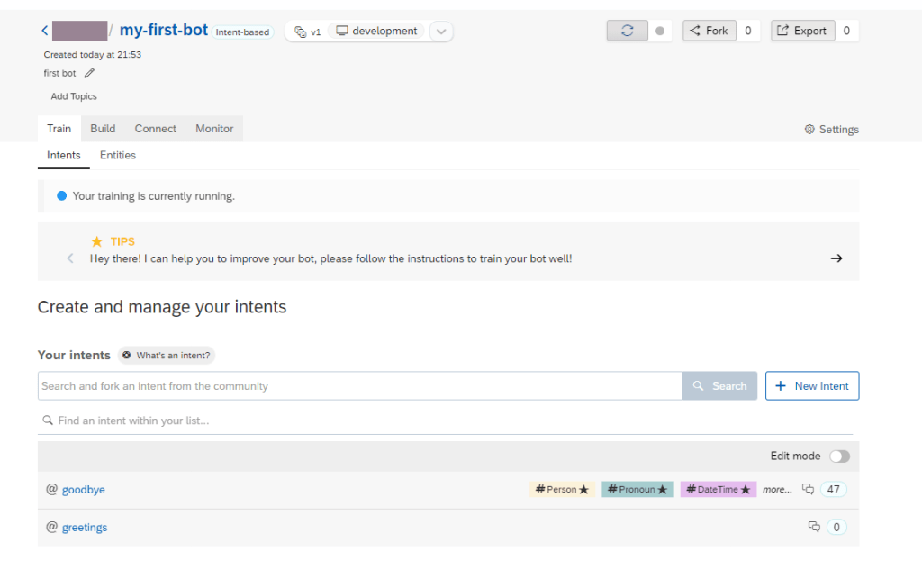Click the #Pronoun entity color tag
This screenshot has height=588, width=922.
pos(637,490)
